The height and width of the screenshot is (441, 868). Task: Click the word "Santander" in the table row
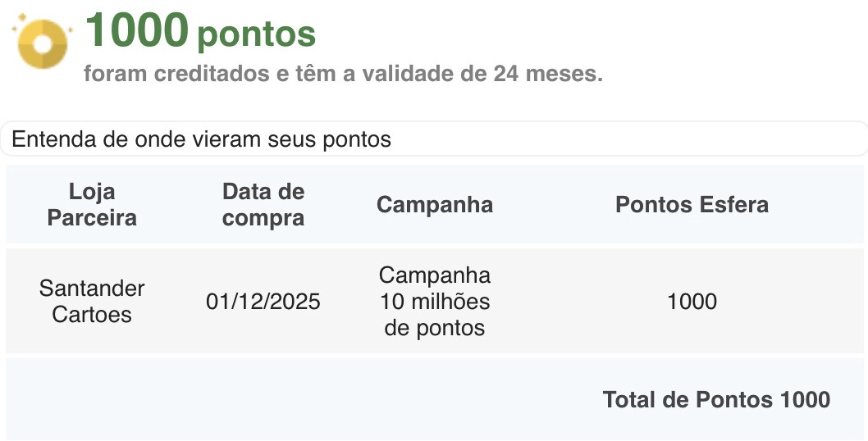click(92, 289)
